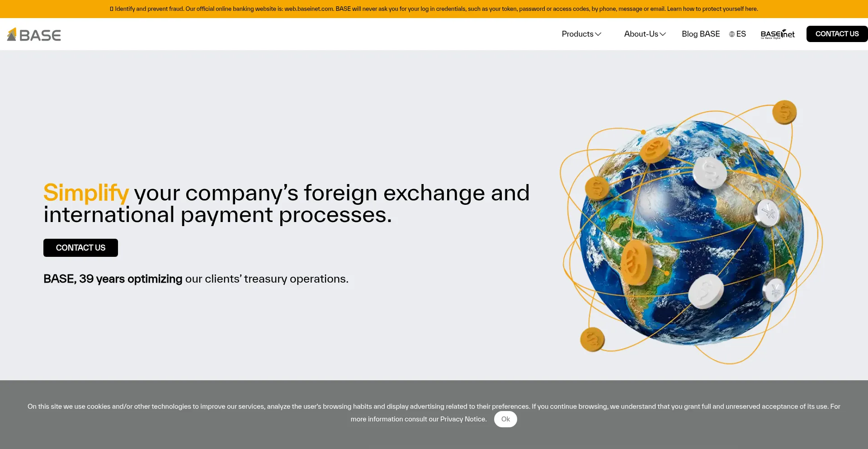This screenshot has height=449, width=868.
Task: Open the Products menu
Action: point(577,34)
